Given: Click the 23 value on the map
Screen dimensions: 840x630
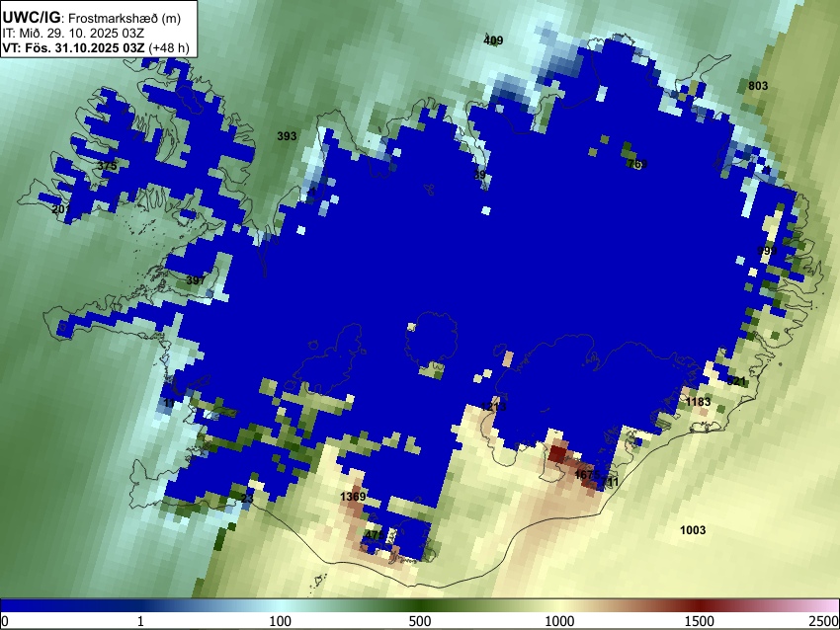Looking at the screenshot, I should coord(247,499).
